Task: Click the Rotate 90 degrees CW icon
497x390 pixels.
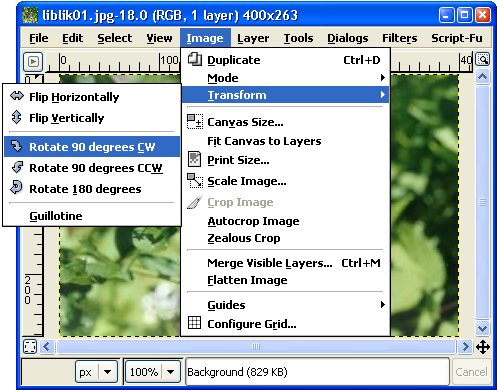Action: [x=16, y=146]
